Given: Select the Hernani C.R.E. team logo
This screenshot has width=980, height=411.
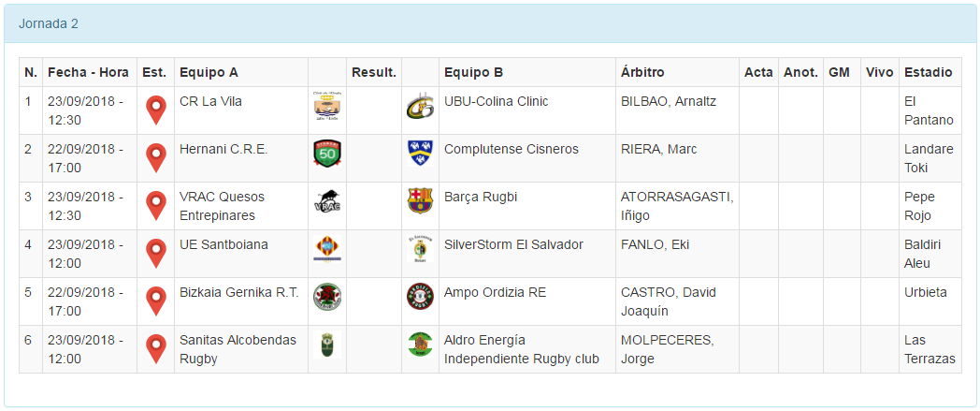Looking at the screenshot, I should point(327,154).
